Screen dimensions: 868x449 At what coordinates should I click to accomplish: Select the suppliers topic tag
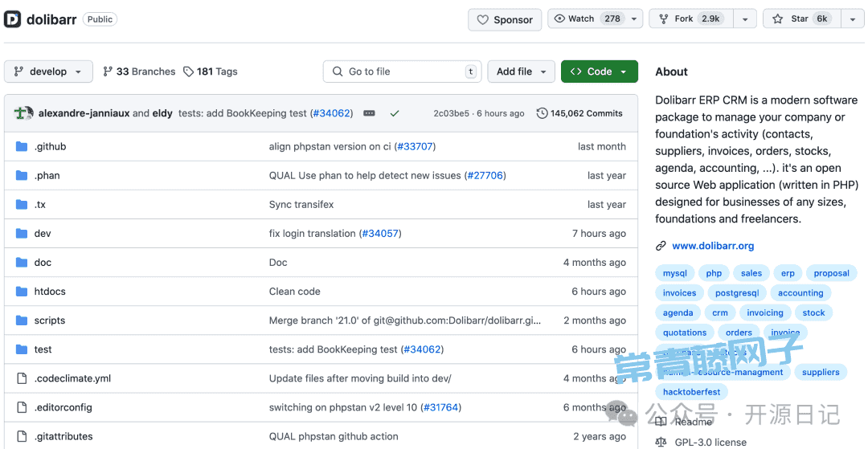pos(821,372)
